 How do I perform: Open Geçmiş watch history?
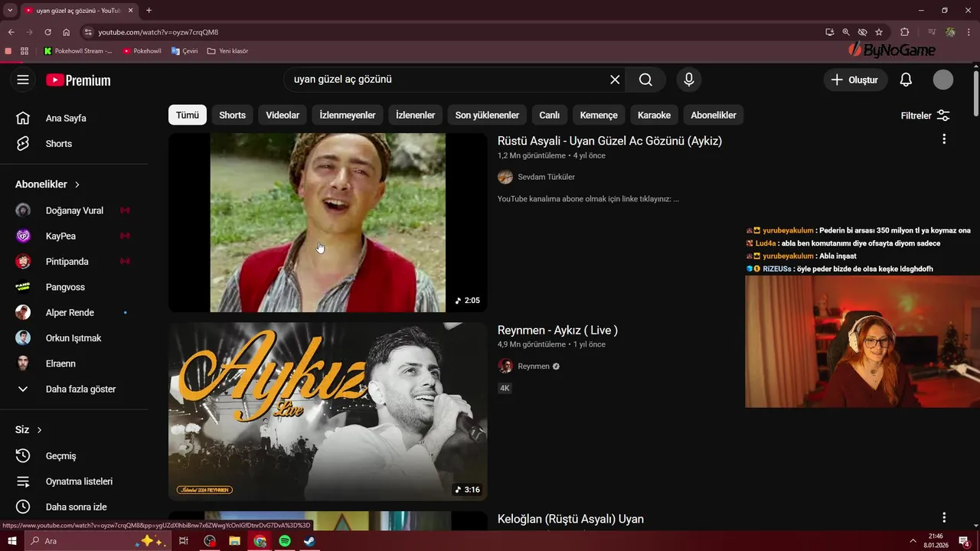(x=60, y=456)
